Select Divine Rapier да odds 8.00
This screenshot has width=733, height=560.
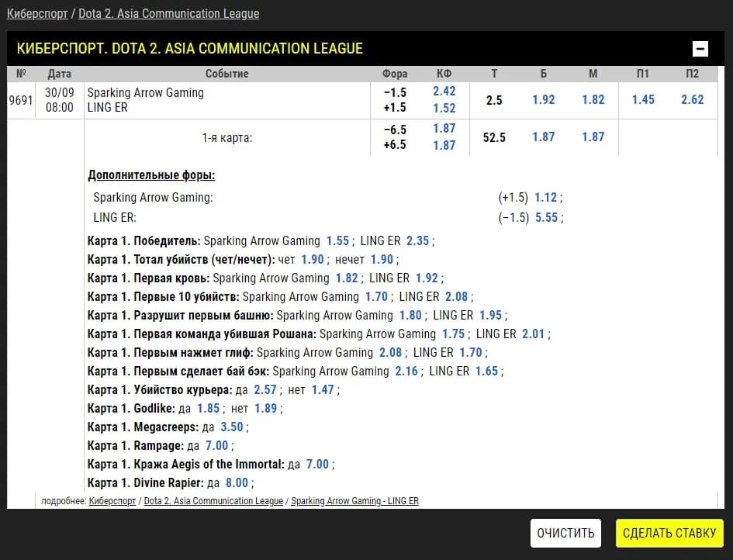237,483
